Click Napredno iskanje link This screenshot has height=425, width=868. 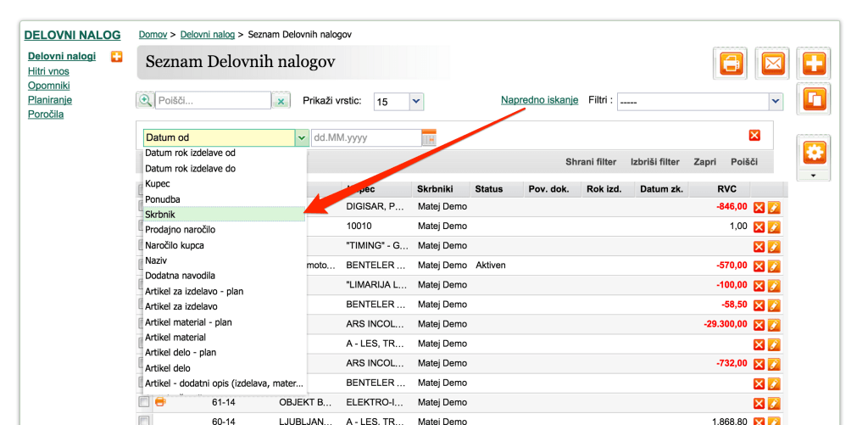[x=540, y=100]
